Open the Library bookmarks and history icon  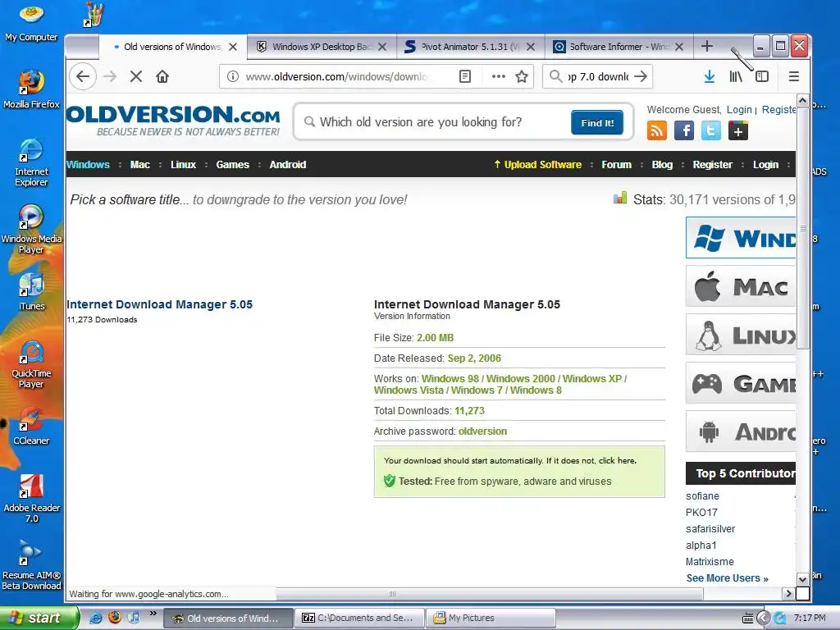click(736, 76)
